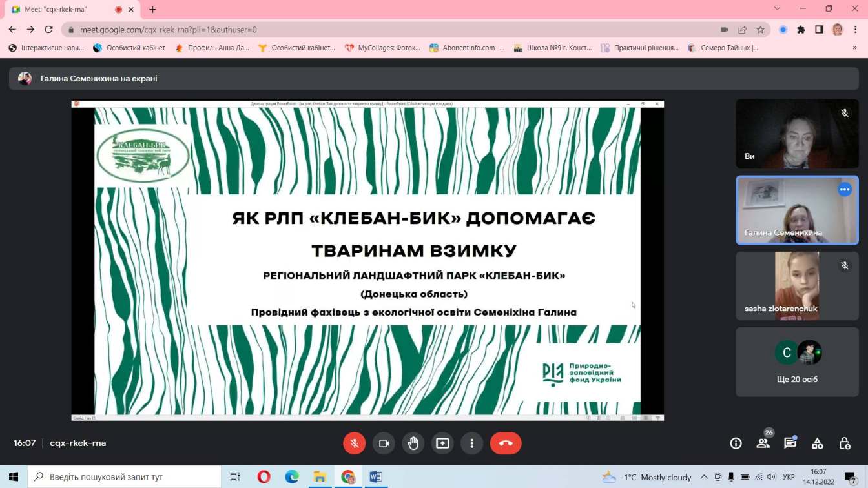
Task: Click the taskbar search box
Action: (x=123, y=477)
